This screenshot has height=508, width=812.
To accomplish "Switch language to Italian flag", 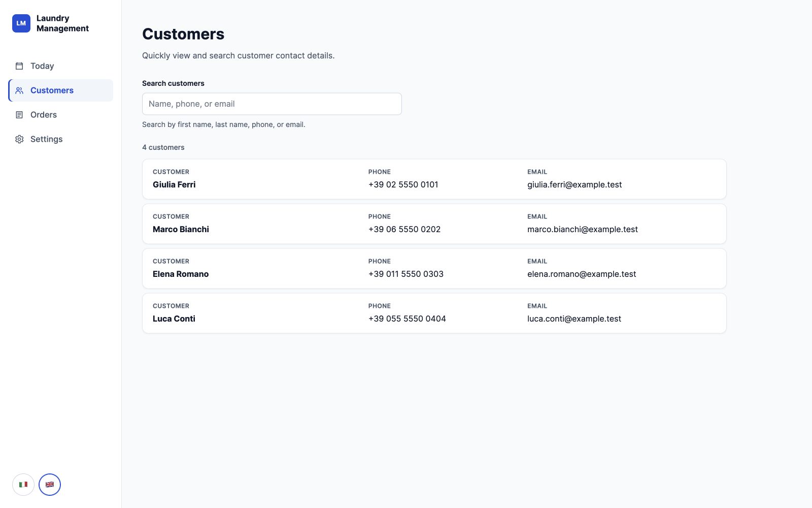I will 23,485.
